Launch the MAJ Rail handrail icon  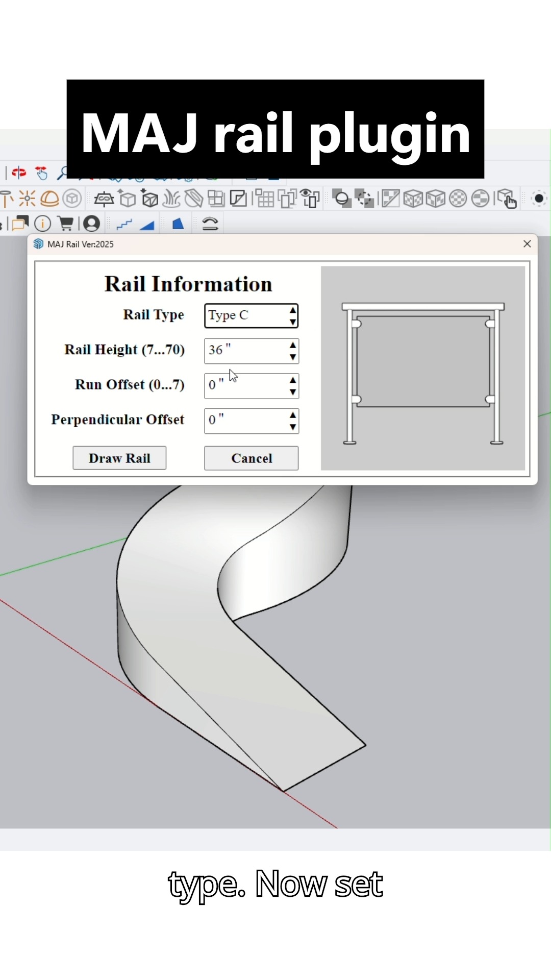(210, 224)
